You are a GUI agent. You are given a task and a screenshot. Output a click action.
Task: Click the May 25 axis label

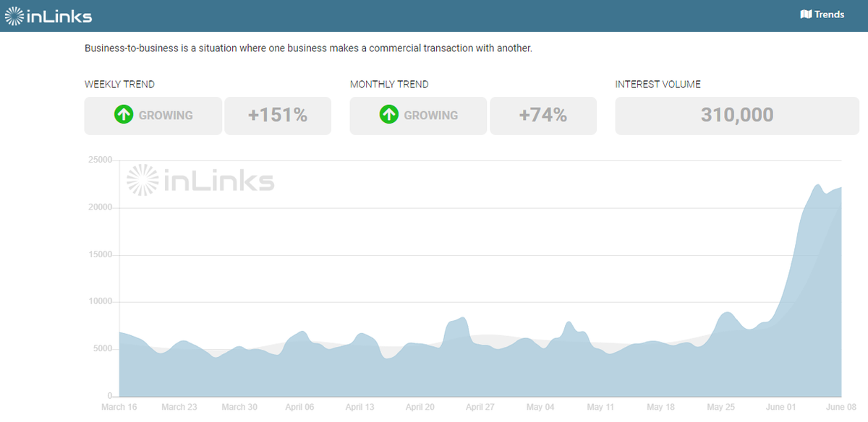point(721,408)
